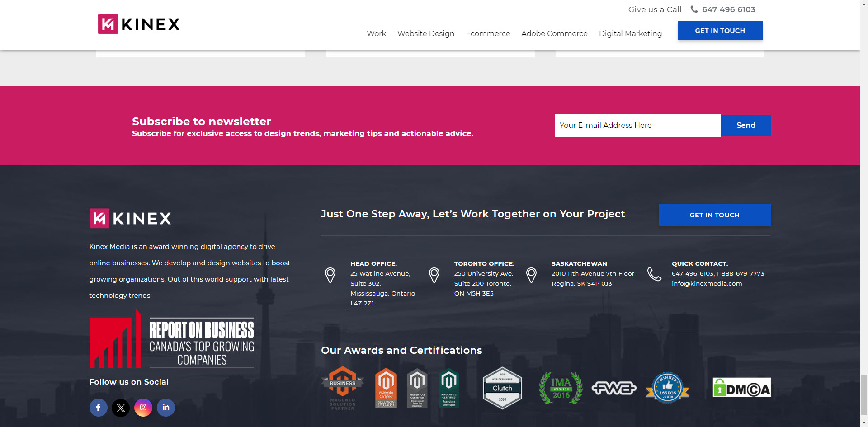Visit Kinex Instagram profile icon

tap(143, 408)
